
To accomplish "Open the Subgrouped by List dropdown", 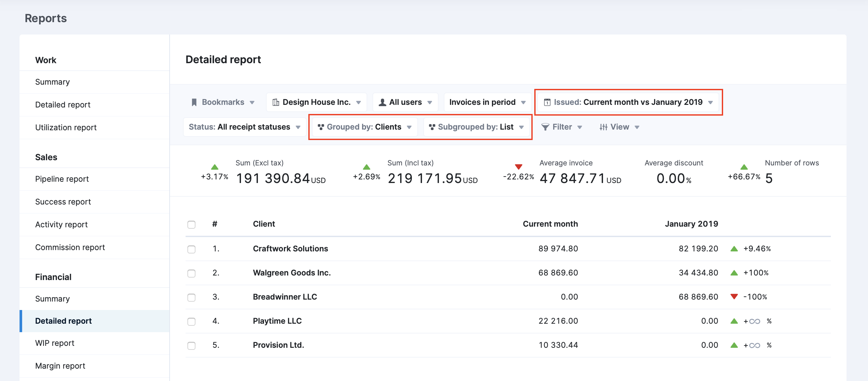I will 476,127.
